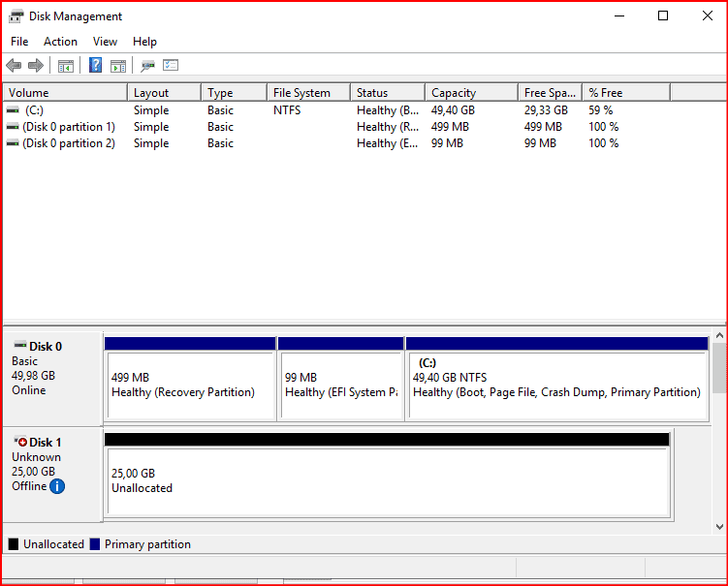Image resolution: width=728 pixels, height=586 pixels.
Task: Open the Action menu
Action: pyautogui.click(x=60, y=42)
